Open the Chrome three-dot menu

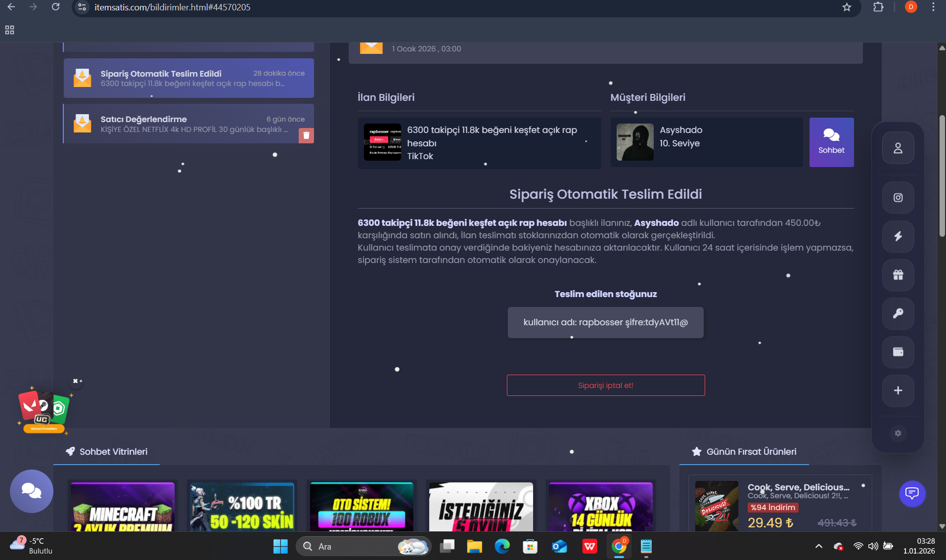click(x=933, y=7)
